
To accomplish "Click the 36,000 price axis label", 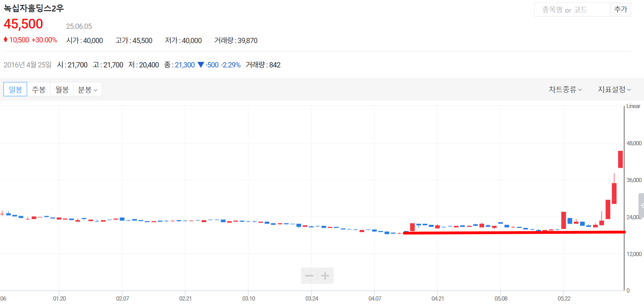I will [634, 180].
